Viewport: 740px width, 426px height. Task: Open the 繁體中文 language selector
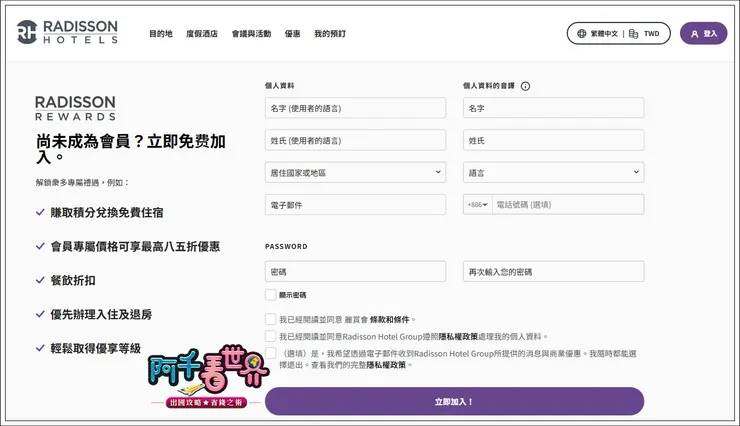coord(597,33)
